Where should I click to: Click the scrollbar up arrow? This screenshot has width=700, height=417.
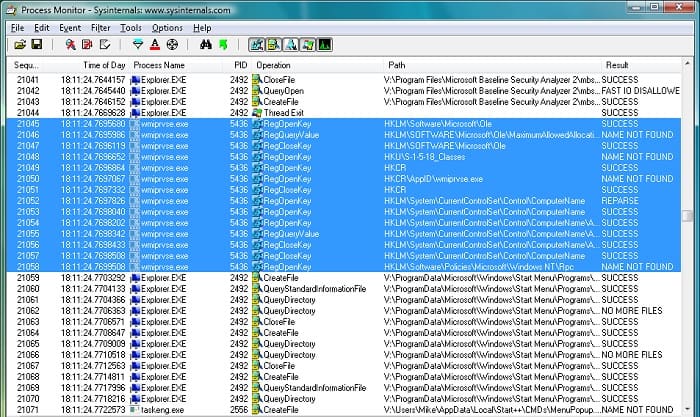pyautogui.click(x=687, y=64)
